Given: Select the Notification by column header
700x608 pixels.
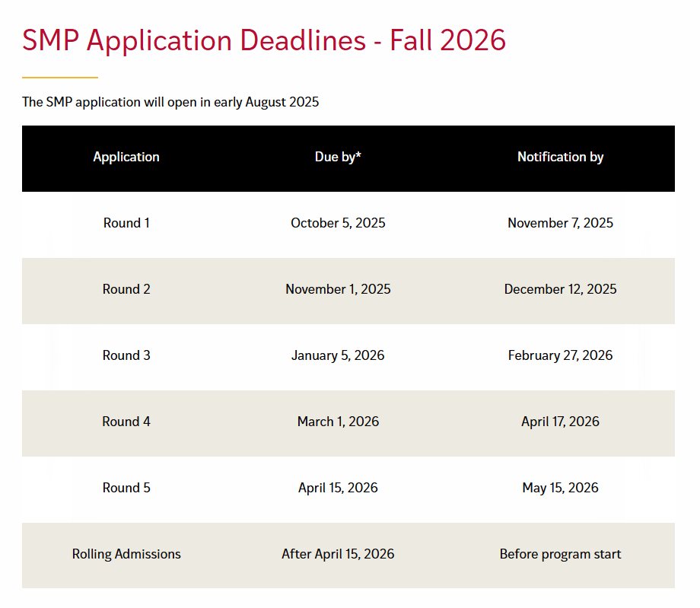Looking at the screenshot, I should pyautogui.click(x=560, y=157).
